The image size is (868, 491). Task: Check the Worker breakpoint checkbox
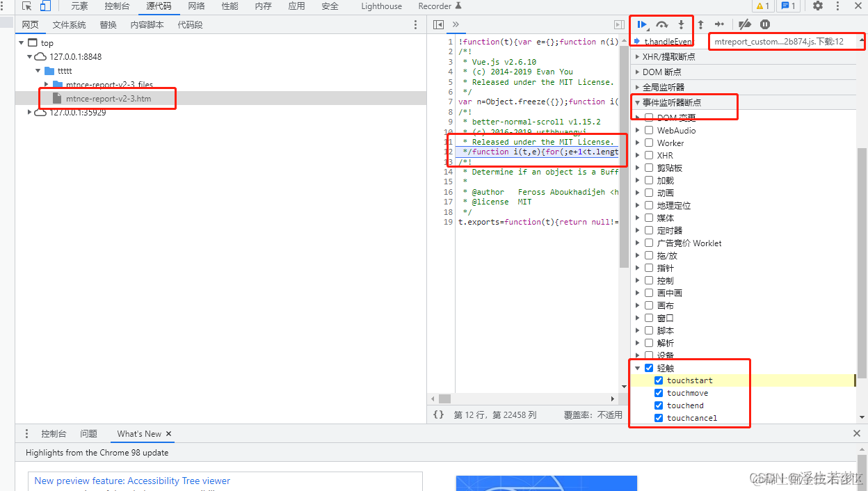click(x=649, y=143)
